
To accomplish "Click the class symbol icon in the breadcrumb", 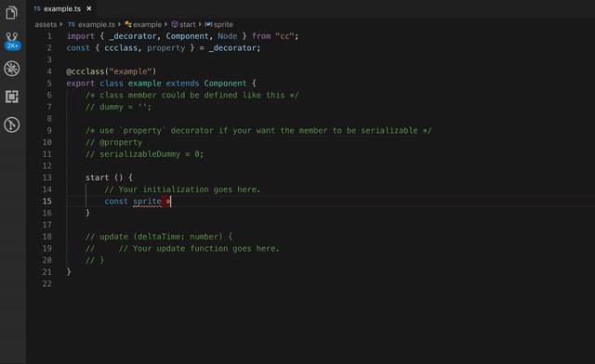I will 128,24.
